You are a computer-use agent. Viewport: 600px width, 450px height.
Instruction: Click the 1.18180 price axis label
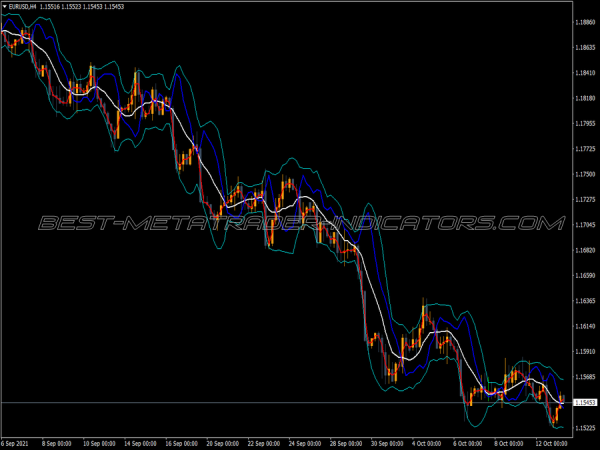[x=585, y=98]
